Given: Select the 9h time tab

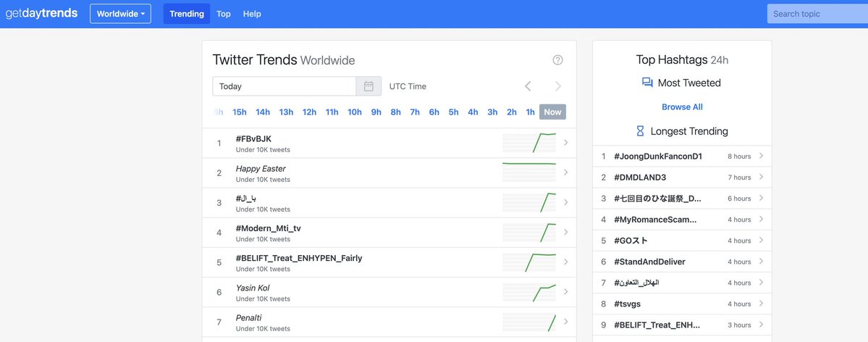Looking at the screenshot, I should (376, 112).
